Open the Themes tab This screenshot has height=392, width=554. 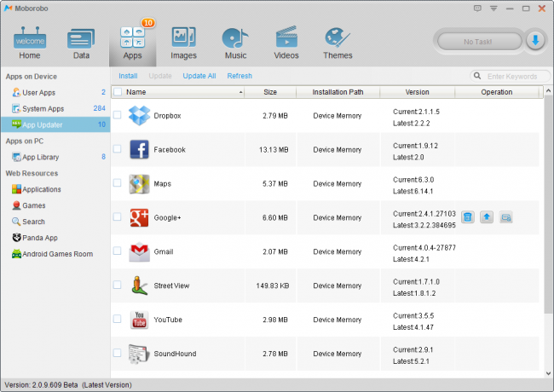[338, 43]
